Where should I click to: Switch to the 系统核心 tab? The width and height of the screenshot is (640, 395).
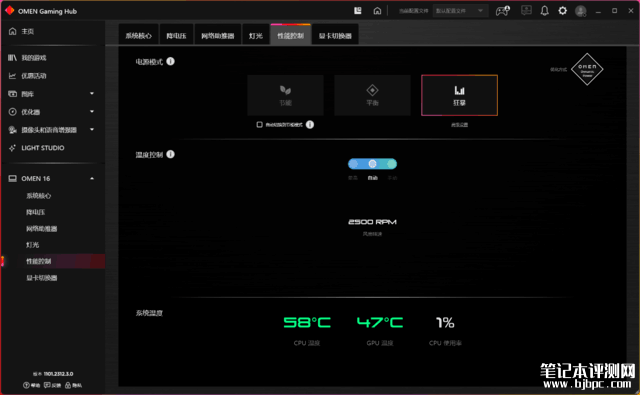(x=138, y=36)
